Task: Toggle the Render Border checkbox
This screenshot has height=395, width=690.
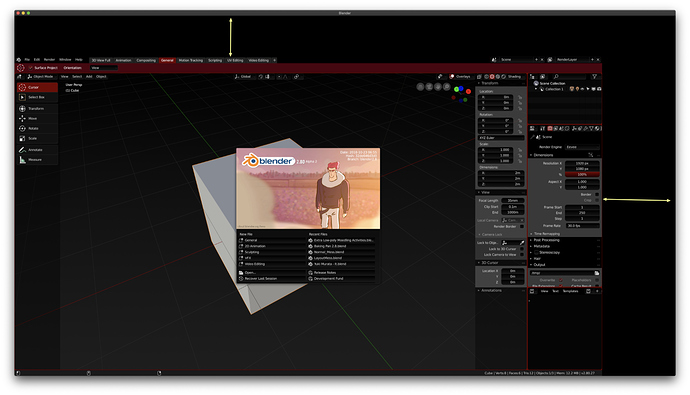Action: coord(522,227)
